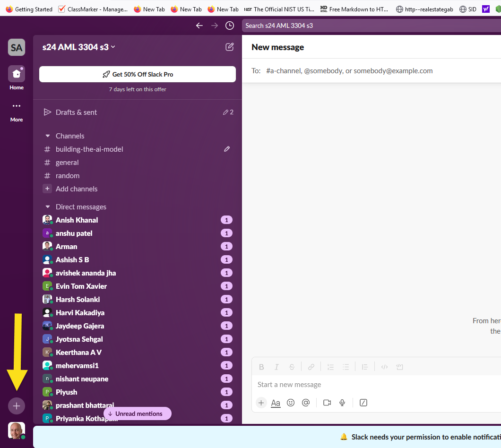Toggle blockquote formatting
This screenshot has width=501, height=448.
pyautogui.click(x=365, y=367)
